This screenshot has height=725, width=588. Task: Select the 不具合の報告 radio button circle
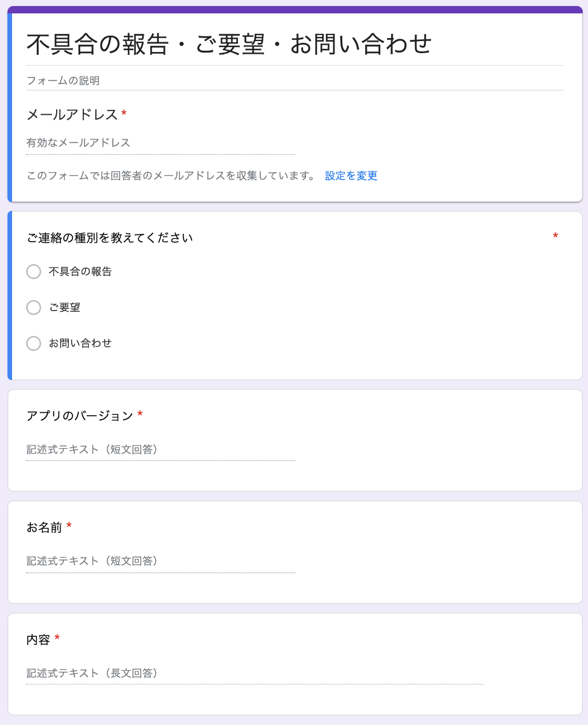[34, 272]
